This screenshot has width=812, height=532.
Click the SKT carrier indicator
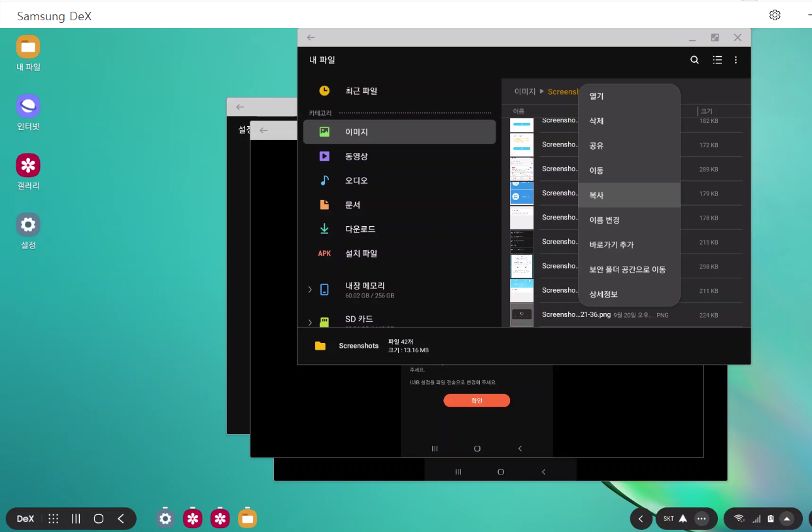pyautogui.click(x=668, y=519)
